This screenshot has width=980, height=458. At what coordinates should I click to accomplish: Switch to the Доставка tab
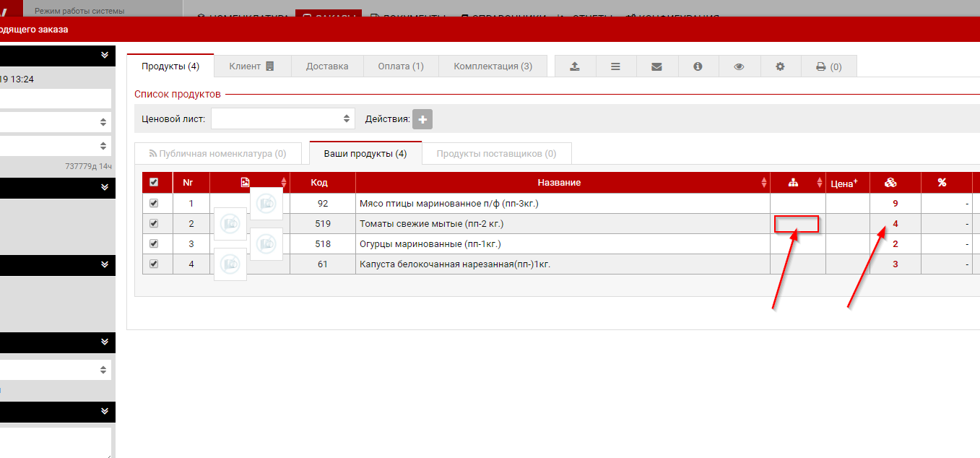point(327,66)
